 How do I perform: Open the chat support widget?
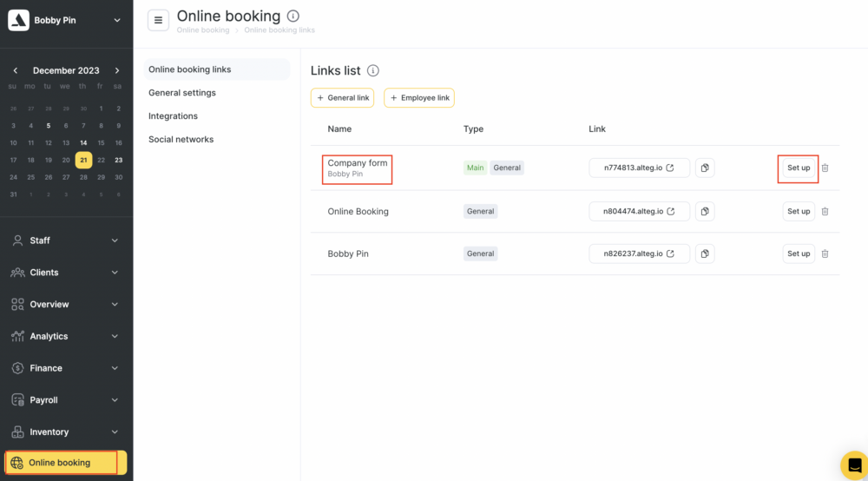click(x=854, y=464)
